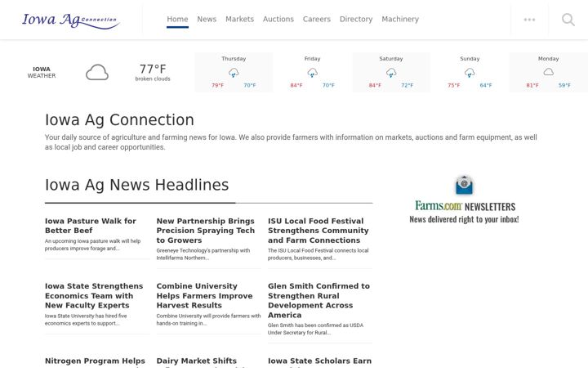Open Dairy Market Shifts headline
This screenshot has width=588, height=368.
tap(197, 361)
